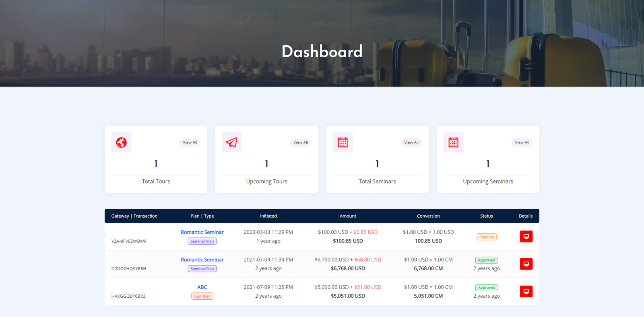The height and width of the screenshot is (317, 644).
Task: Click the calendar icon on Total Seminars card
Action: (x=343, y=142)
